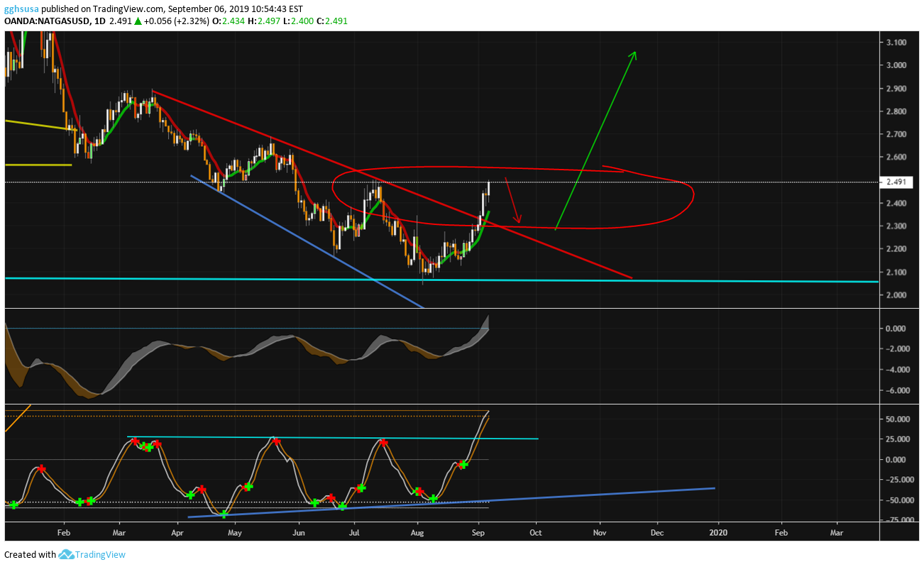924x567 pixels.
Task: Click the Jul label on time axis
Action: tap(354, 532)
